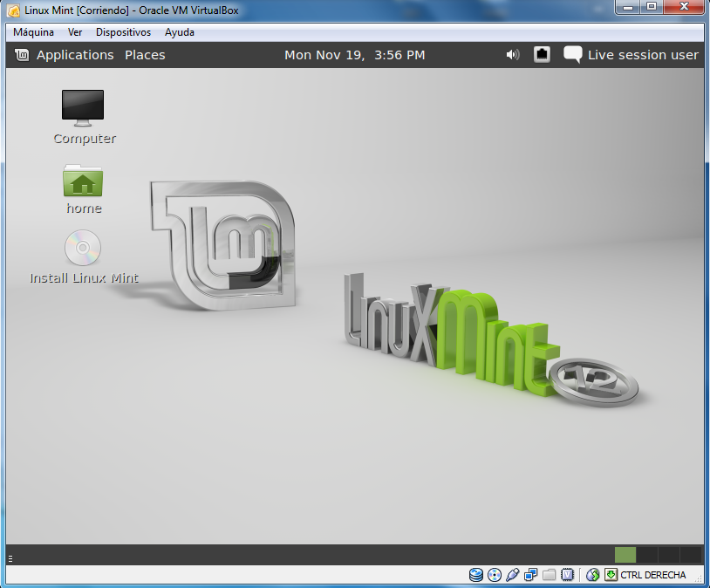The height and width of the screenshot is (588, 710).
Task: Open the Places menu in Mint panel
Action: click(145, 55)
